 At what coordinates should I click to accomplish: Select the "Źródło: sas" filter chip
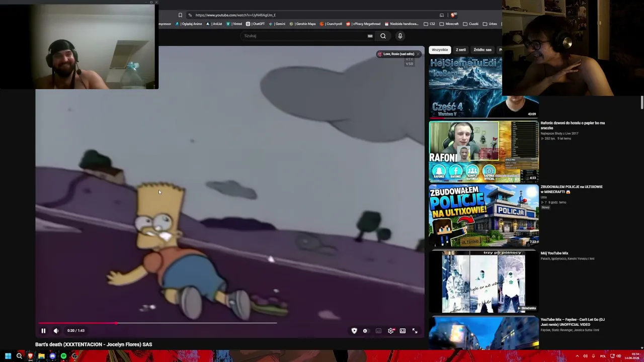(482, 50)
